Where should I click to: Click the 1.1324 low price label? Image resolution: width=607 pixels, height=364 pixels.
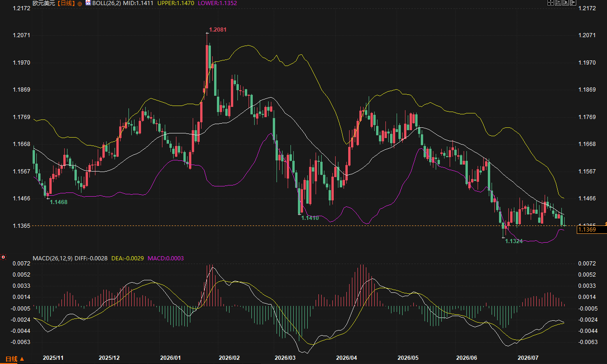click(514, 241)
